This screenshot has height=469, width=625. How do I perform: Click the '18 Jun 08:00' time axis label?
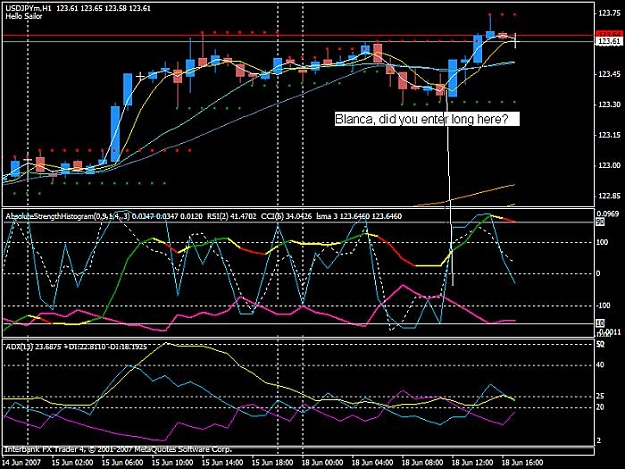[x=423, y=463]
